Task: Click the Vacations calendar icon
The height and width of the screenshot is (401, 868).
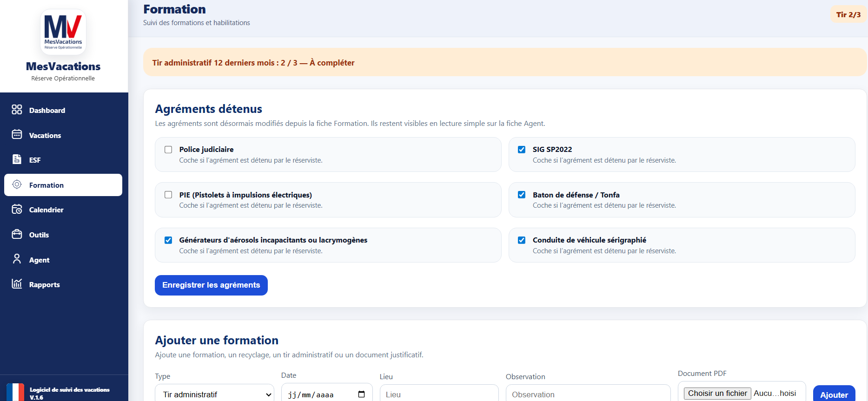Action: pyautogui.click(x=17, y=135)
